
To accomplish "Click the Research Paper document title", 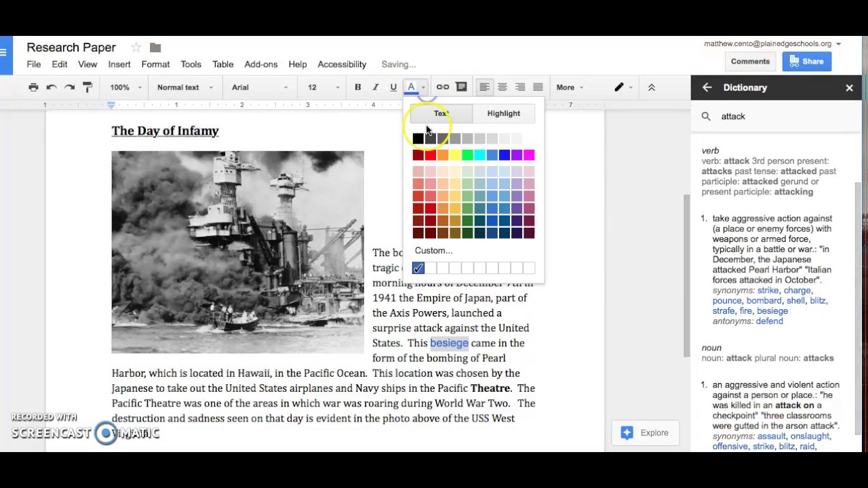I will tap(71, 47).
